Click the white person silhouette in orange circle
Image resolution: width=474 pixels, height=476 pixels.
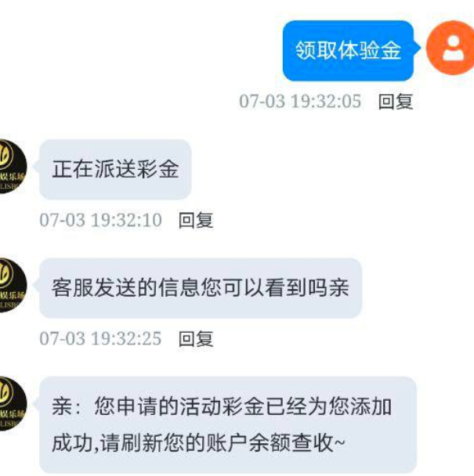tap(453, 48)
